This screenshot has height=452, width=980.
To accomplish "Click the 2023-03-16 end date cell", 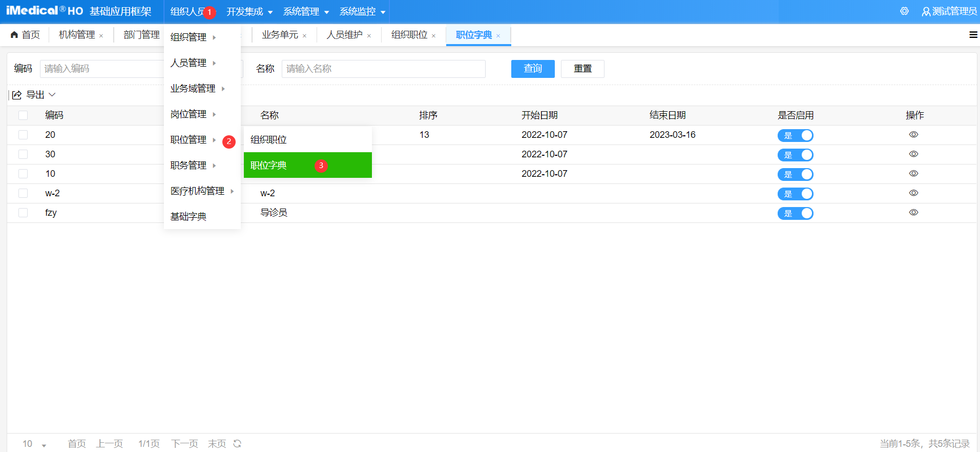I will coord(673,135).
